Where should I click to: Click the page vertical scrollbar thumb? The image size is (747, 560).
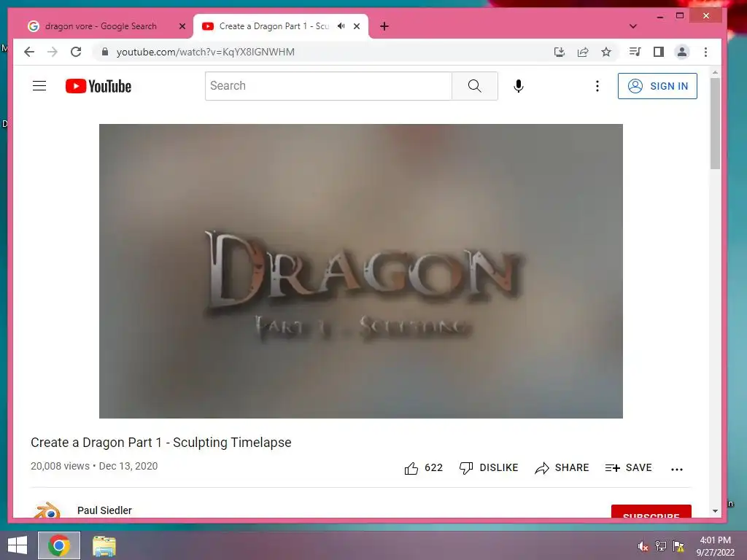[x=715, y=122]
